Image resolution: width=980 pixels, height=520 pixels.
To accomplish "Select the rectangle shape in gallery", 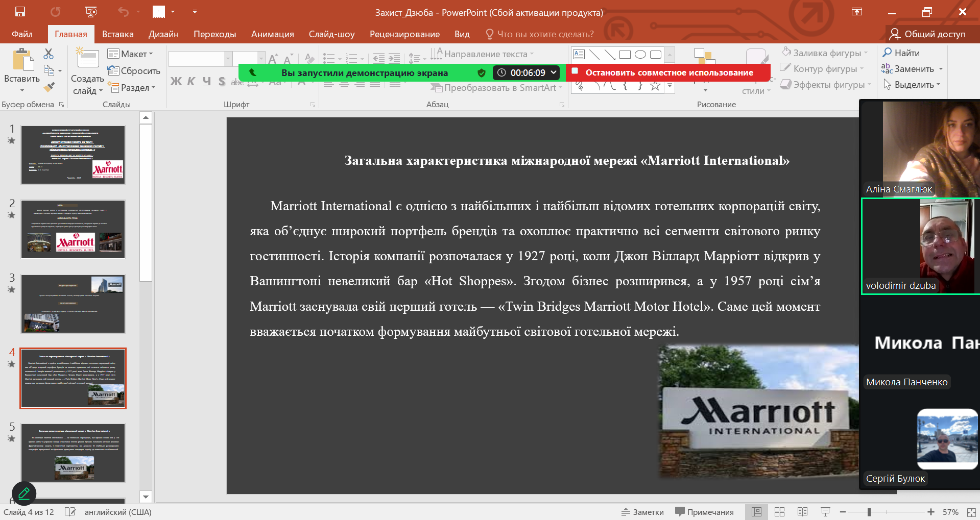I will (x=625, y=55).
